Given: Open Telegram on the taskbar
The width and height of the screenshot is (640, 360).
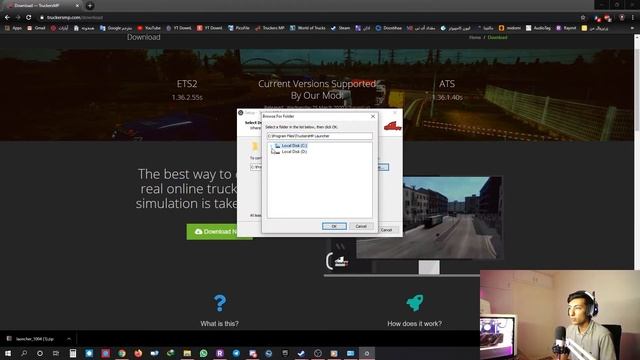Looking at the screenshot, I should click(x=236, y=353).
